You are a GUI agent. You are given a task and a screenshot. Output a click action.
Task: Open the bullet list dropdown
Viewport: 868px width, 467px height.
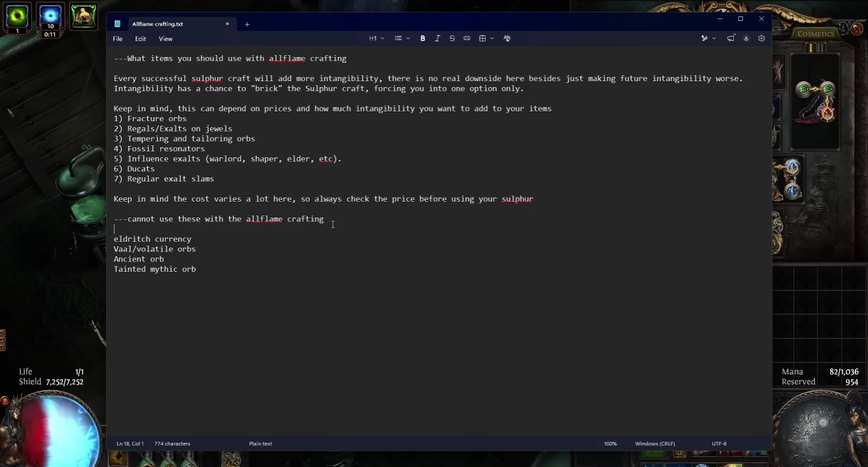click(x=402, y=39)
